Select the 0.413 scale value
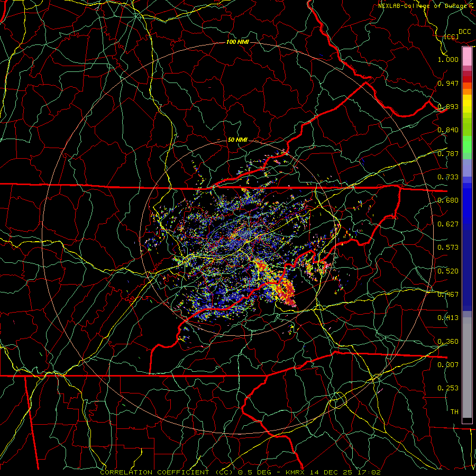The height and width of the screenshot is (476, 476). [448, 318]
